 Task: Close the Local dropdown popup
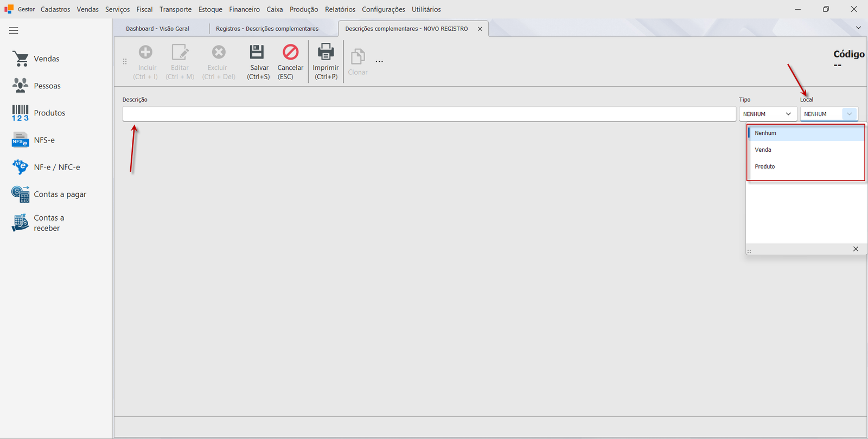(856, 249)
